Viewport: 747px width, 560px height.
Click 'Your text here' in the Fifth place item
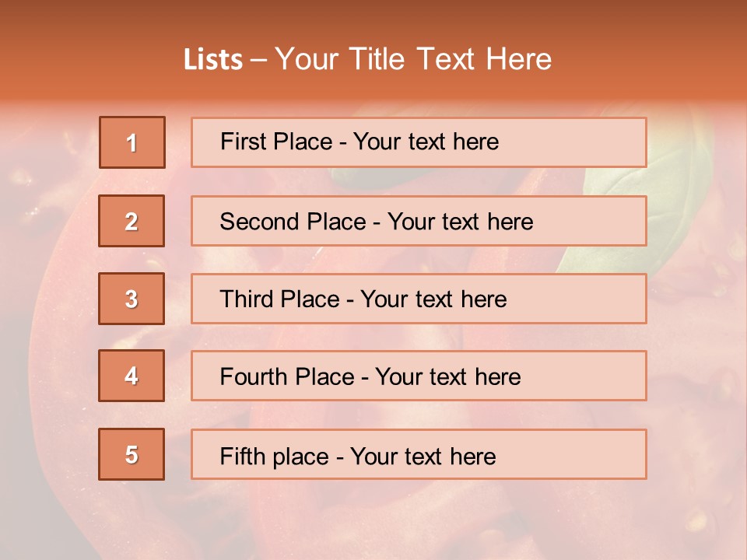[x=423, y=456]
